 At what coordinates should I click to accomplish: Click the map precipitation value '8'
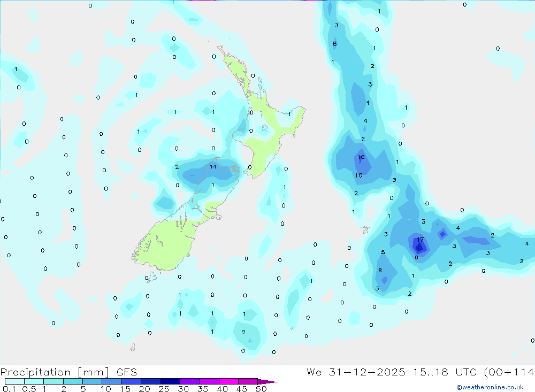coord(380,271)
